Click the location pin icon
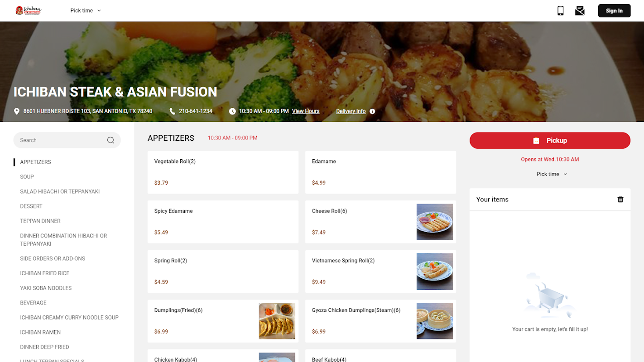The height and width of the screenshot is (362, 644). (17, 111)
